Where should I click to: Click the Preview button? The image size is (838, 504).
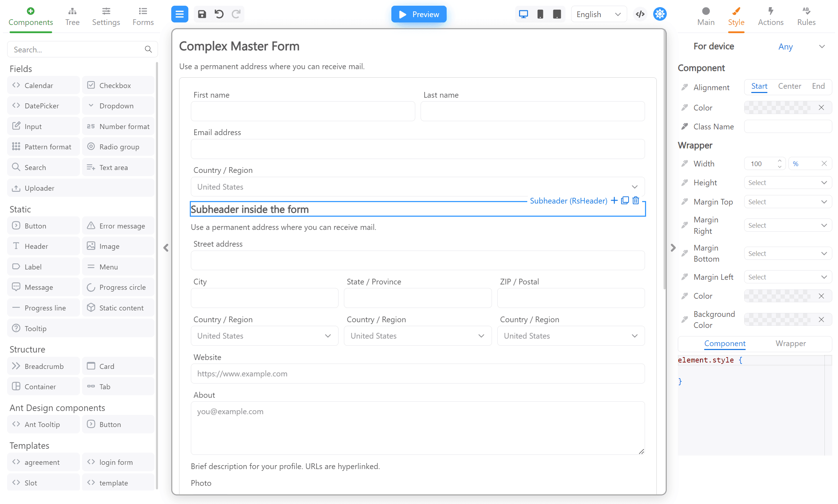tap(419, 14)
